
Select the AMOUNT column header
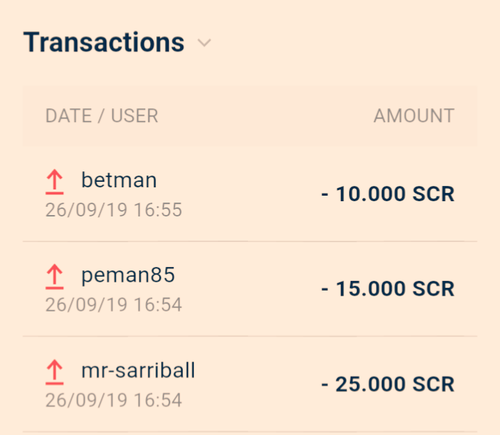pyautogui.click(x=414, y=116)
